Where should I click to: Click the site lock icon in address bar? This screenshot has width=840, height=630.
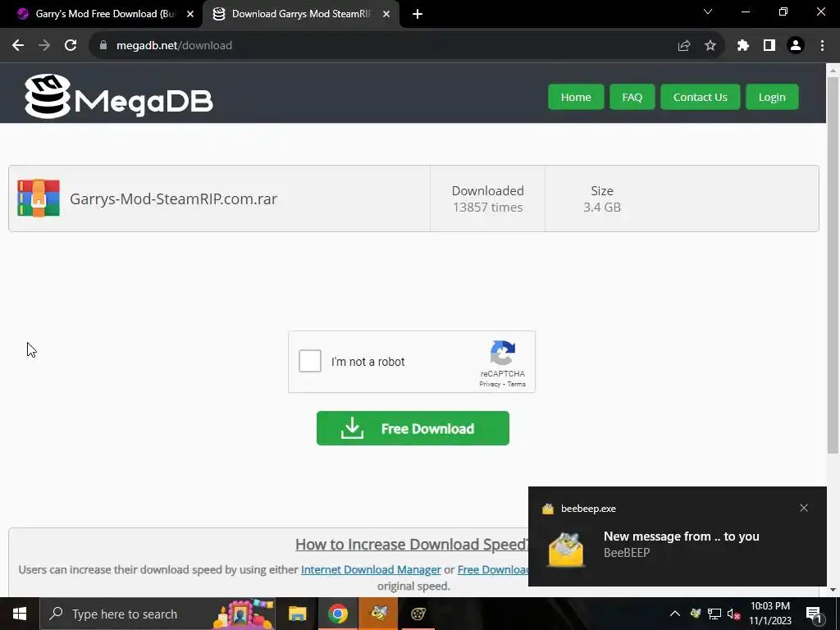click(103, 46)
